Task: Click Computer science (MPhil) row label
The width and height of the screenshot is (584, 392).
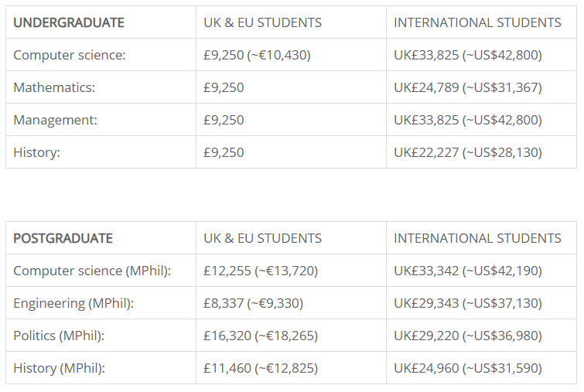Action: point(92,271)
